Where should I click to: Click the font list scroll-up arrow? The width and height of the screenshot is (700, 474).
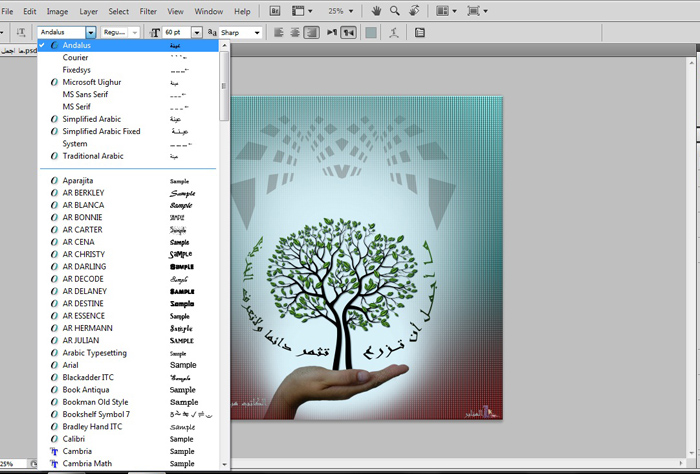pyautogui.click(x=224, y=45)
